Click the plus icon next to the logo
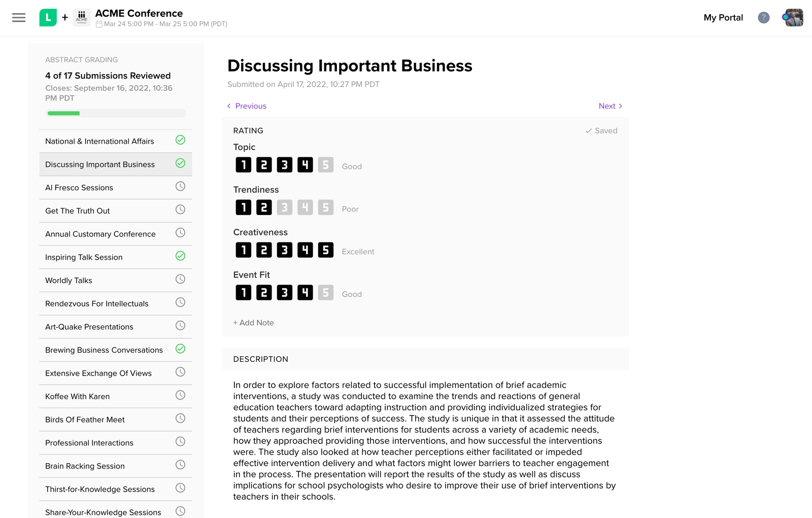The image size is (812, 518). (x=64, y=17)
